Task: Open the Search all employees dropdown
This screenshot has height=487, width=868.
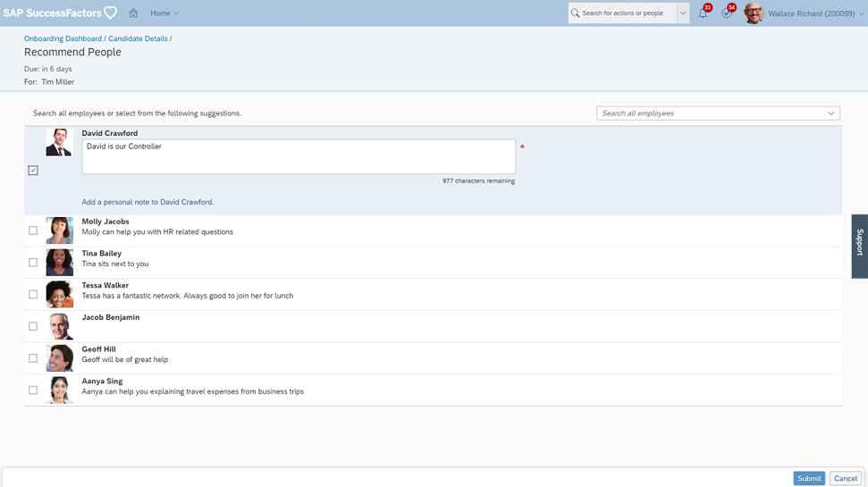Action: [831, 113]
